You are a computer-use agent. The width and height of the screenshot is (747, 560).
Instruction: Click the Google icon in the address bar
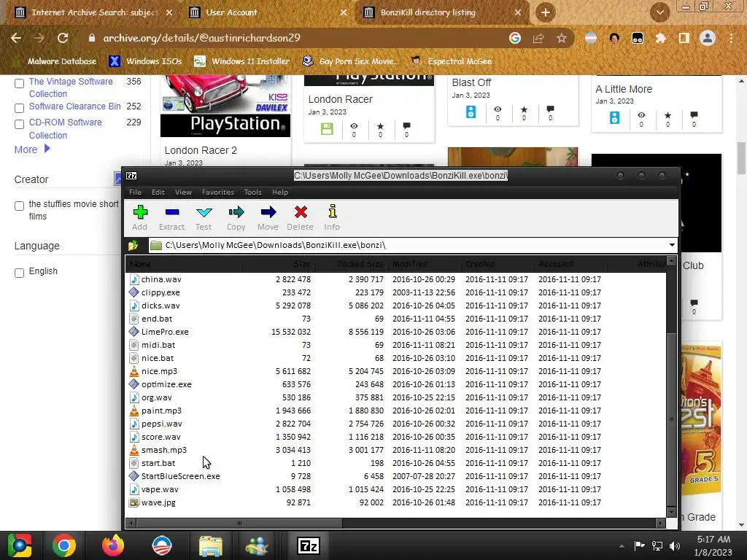pos(515,38)
